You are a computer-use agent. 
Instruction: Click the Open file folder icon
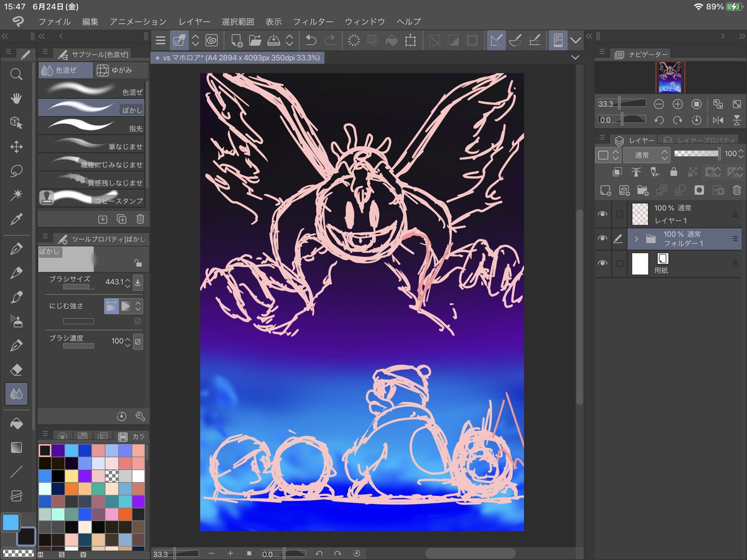coord(255,40)
